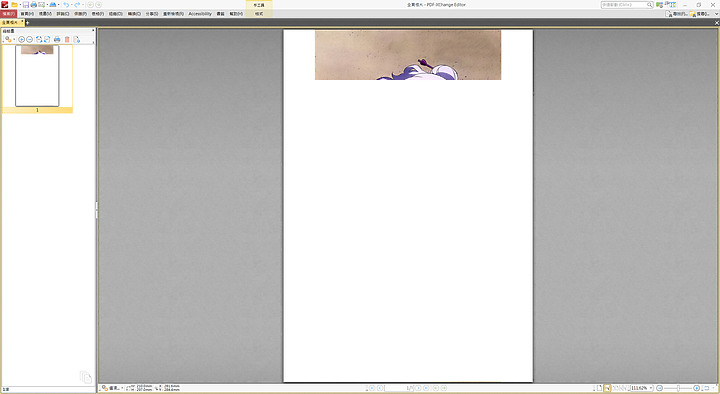Select page 1 thumbnail
720x394 pixels.
[37, 76]
